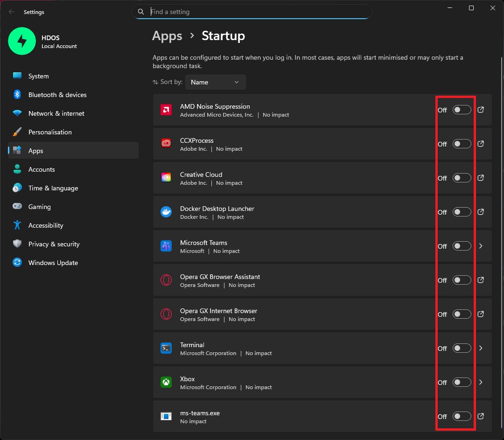
Task: Open Personalisation settings
Action: (73, 132)
